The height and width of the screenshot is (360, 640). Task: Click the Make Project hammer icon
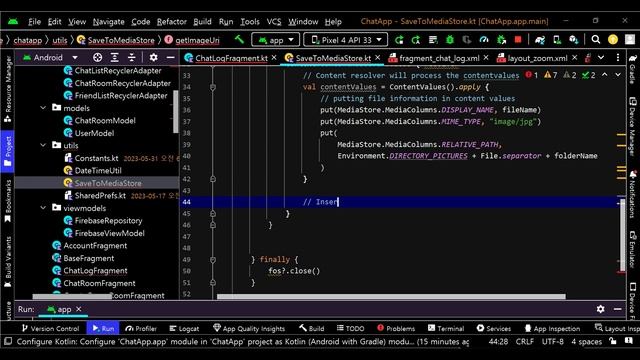(x=239, y=40)
